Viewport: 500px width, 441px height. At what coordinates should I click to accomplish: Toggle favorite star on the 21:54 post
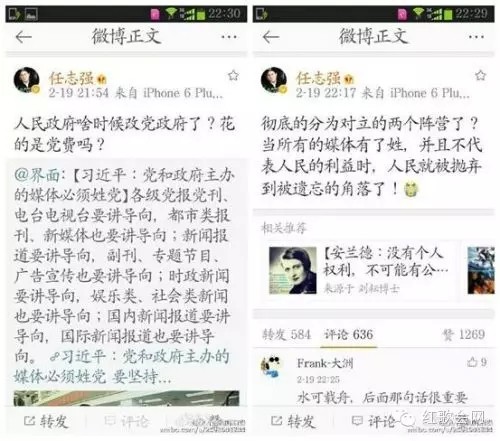click(x=233, y=76)
